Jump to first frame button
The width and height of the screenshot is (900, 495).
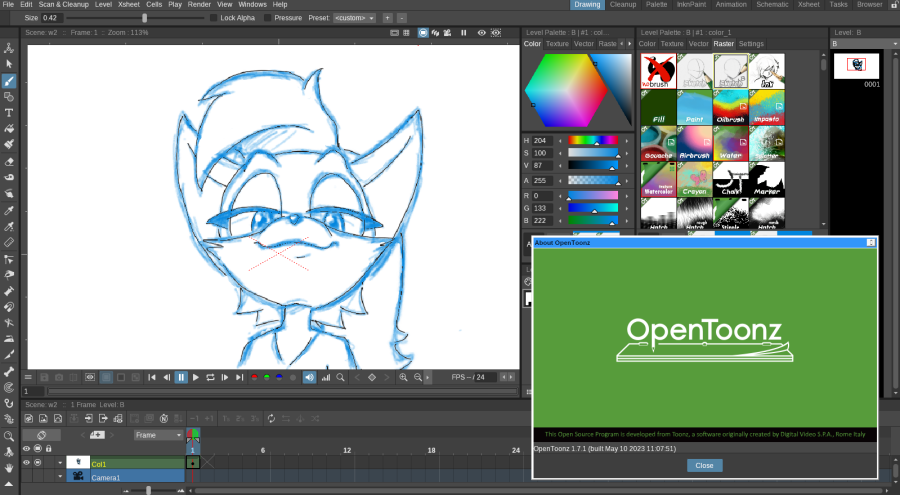click(x=152, y=377)
